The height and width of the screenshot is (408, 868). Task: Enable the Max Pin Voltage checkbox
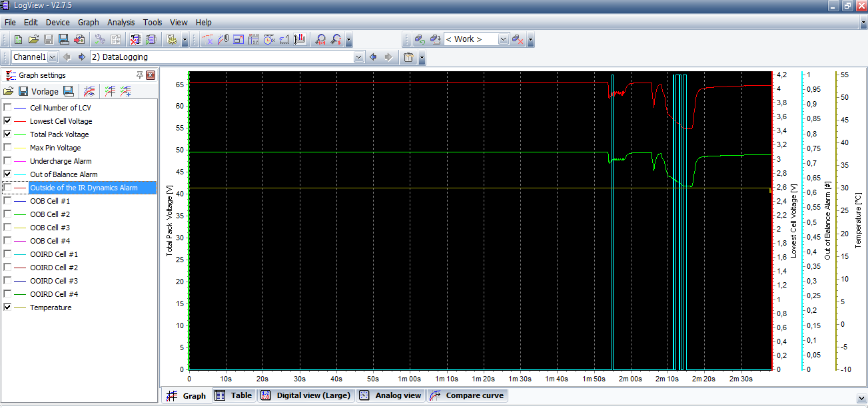pyautogui.click(x=7, y=148)
